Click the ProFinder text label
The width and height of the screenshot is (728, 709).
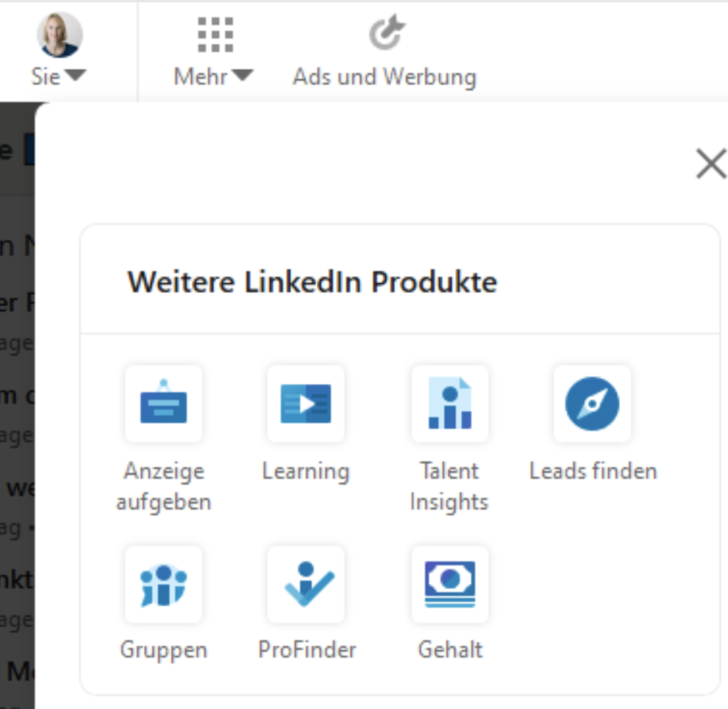(x=307, y=649)
